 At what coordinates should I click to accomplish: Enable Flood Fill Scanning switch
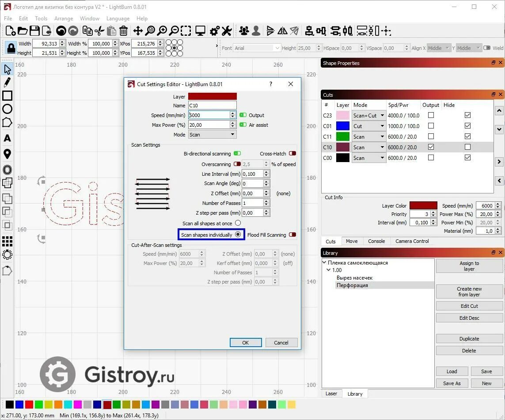click(x=292, y=235)
